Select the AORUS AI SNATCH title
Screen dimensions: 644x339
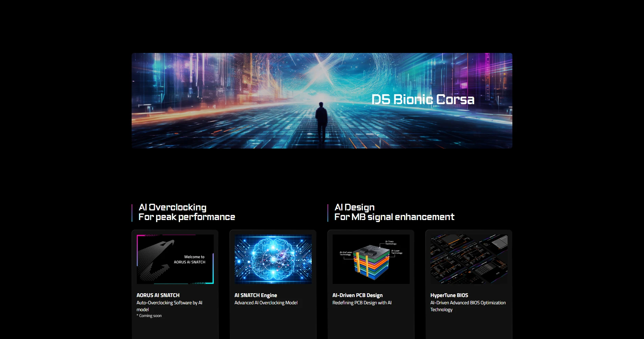click(x=158, y=295)
